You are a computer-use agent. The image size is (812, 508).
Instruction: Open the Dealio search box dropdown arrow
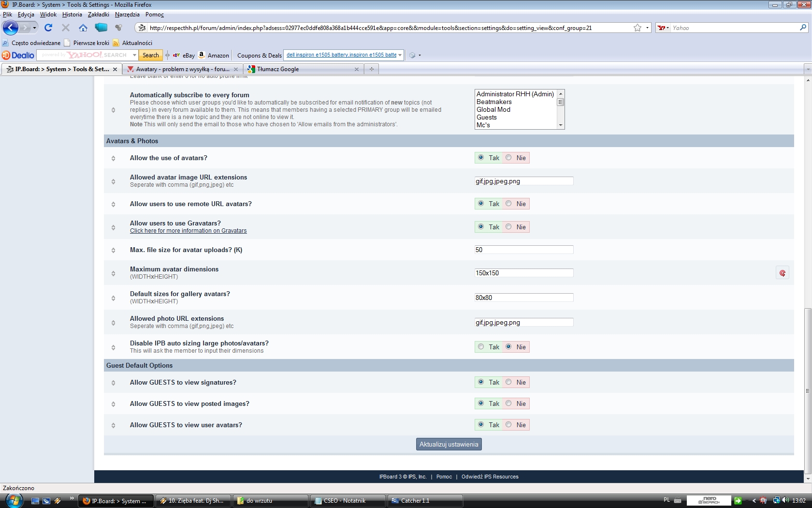pos(134,55)
